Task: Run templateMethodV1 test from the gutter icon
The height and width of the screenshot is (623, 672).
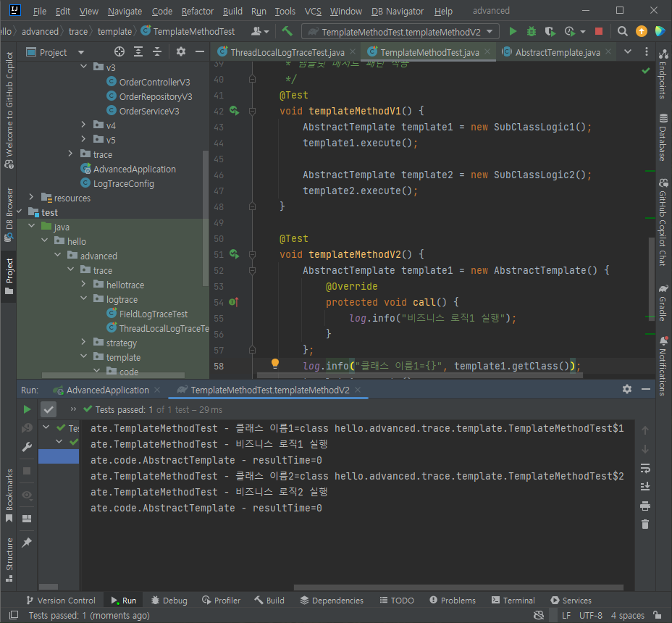Action: pos(234,111)
